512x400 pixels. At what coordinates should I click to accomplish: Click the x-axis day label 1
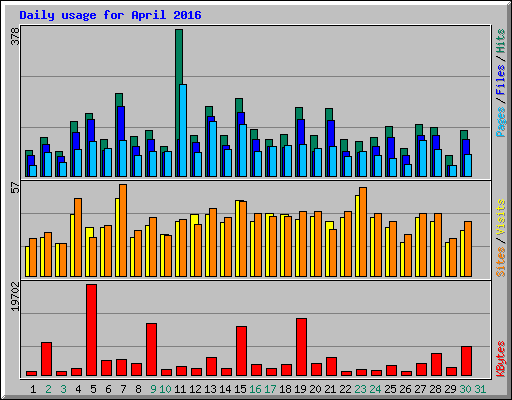click(33, 389)
